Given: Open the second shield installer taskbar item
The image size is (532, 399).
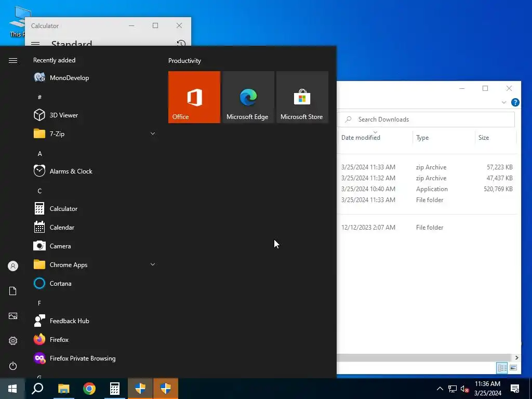Looking at the screenshot, I should 166,389.
